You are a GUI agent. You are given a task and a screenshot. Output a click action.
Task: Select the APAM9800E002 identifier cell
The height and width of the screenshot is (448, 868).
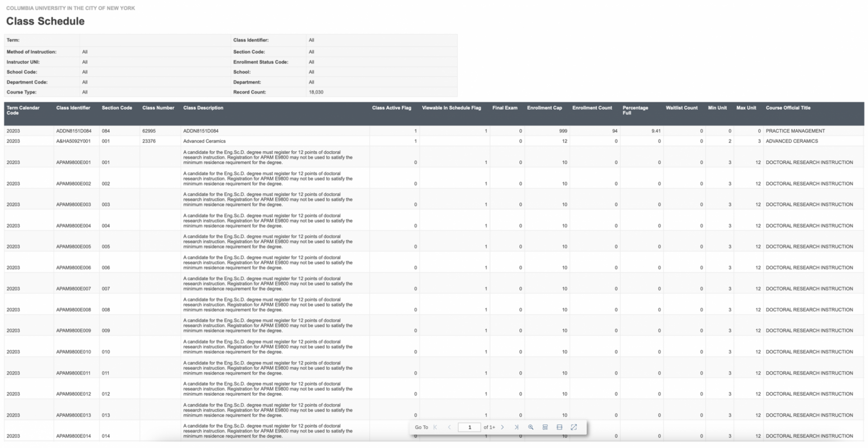click(x=73, y=184)
